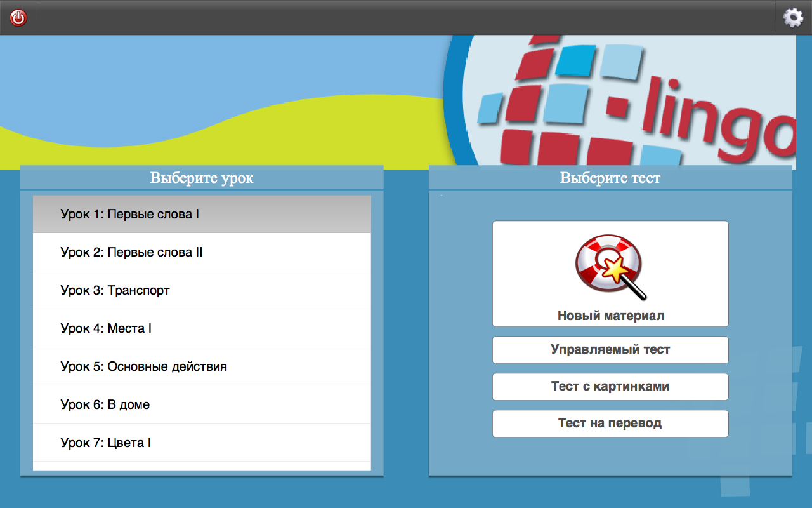The width and height of the screenshot is (812, 508).
Task: Click the lifebuoy magic wand icon
Action: pyautogui.click(x=610, y=267)
